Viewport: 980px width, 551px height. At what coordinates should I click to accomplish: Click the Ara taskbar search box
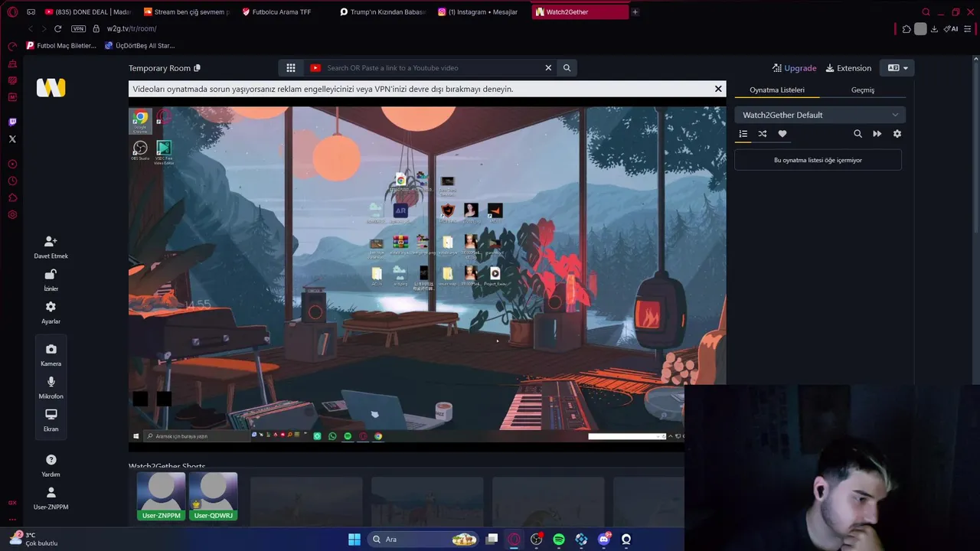coord(423,540)
